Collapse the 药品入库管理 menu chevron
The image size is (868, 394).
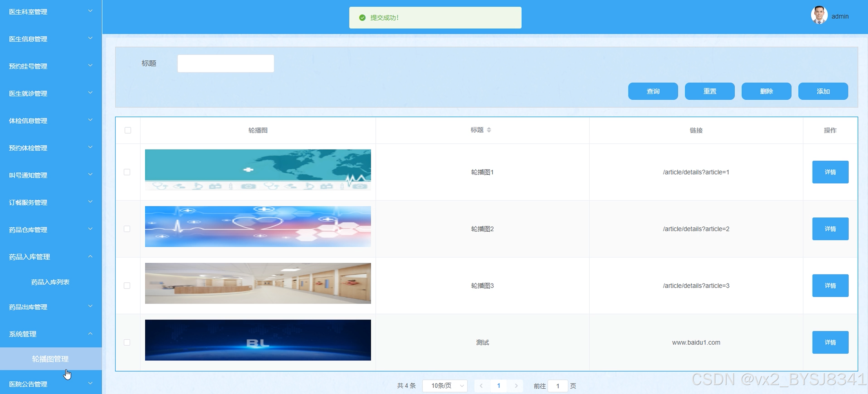[x=90, y=256]
